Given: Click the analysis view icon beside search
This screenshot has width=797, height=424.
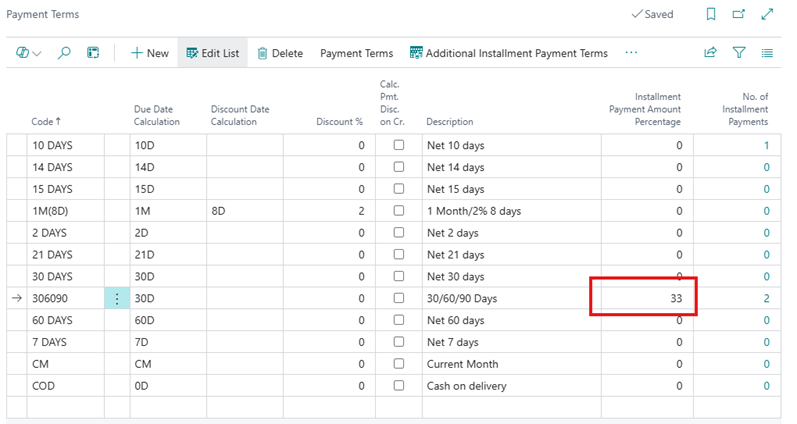Looking at the screenshot, I should point(93,53).
